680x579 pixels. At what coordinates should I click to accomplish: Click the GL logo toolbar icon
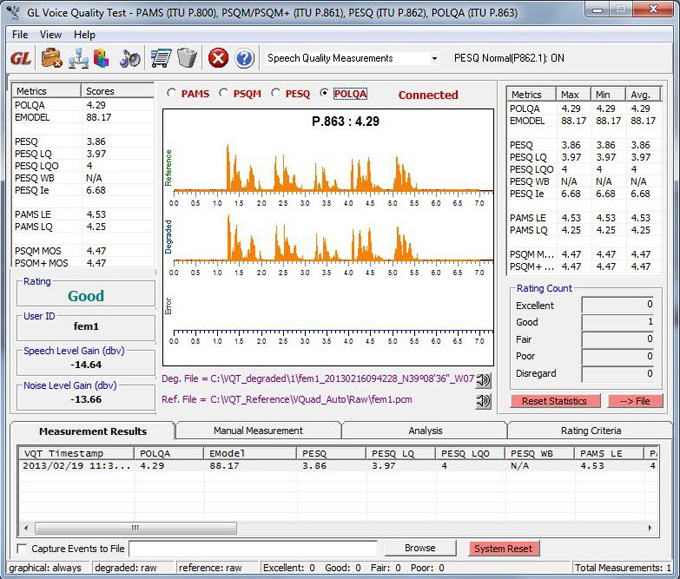click(20, 58)
